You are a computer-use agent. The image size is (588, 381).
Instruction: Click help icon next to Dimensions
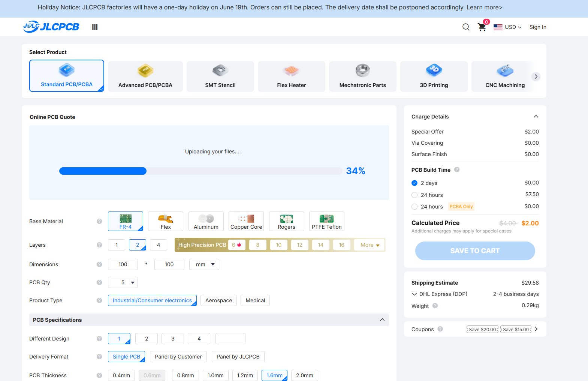point(99,264)
